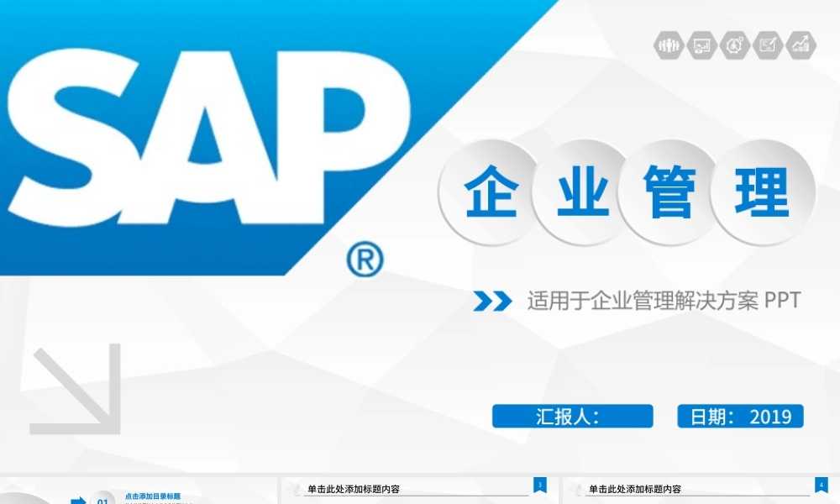Click the subtitle 适用于企业管理解决方案 PPT
The image size is (840, 504).
tap(664, 301)
